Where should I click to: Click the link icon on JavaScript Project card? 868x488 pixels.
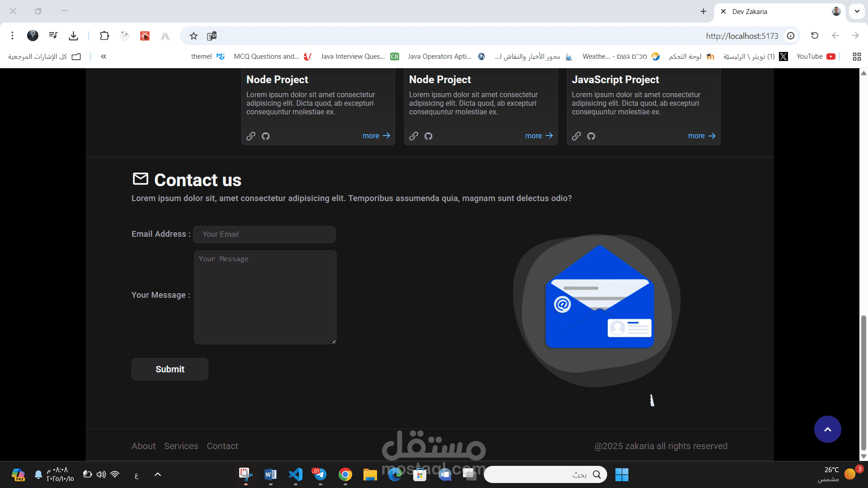[x=576, y=136]
